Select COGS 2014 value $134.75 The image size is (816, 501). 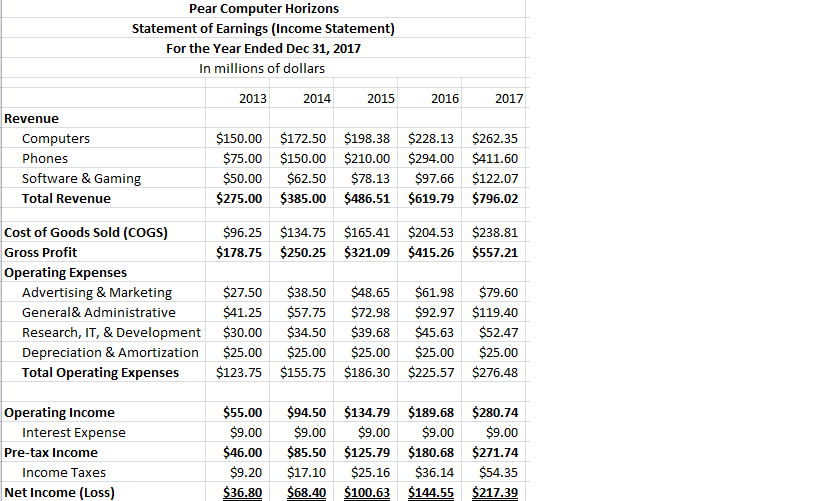point(303,233)
